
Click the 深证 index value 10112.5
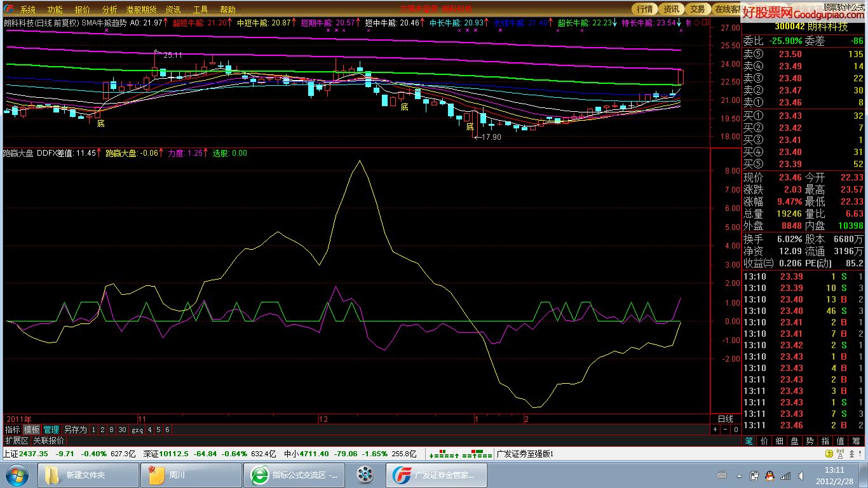(x=173, y=454)
